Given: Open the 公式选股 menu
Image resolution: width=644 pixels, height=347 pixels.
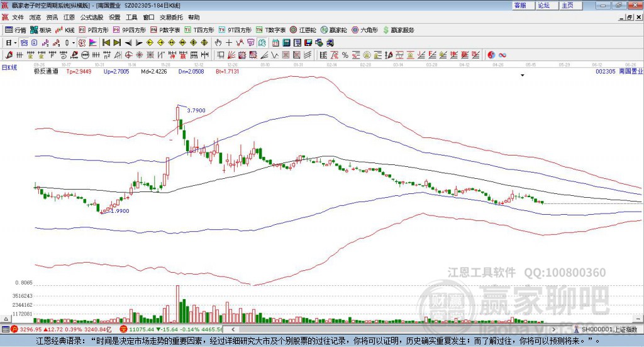Looking at the screenshot, I should (92, 17).
